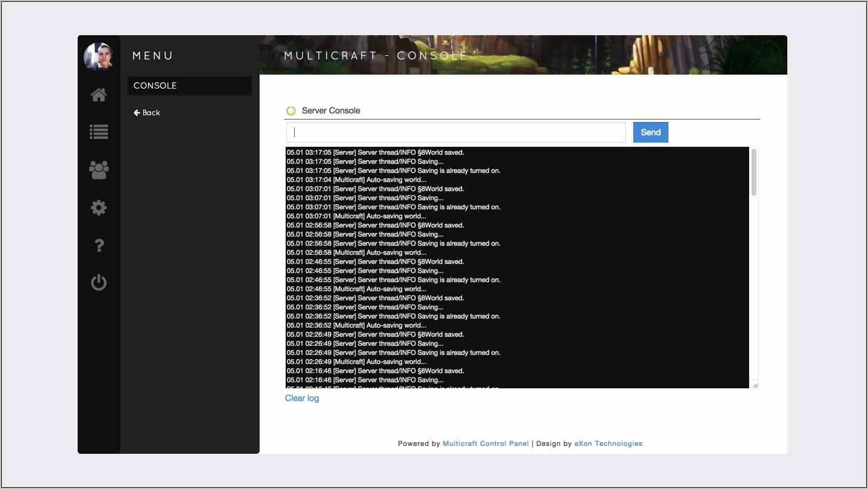Open Multicraft Control Panel link
This screenshot has height=489, width=868.
tap(486, 443)
